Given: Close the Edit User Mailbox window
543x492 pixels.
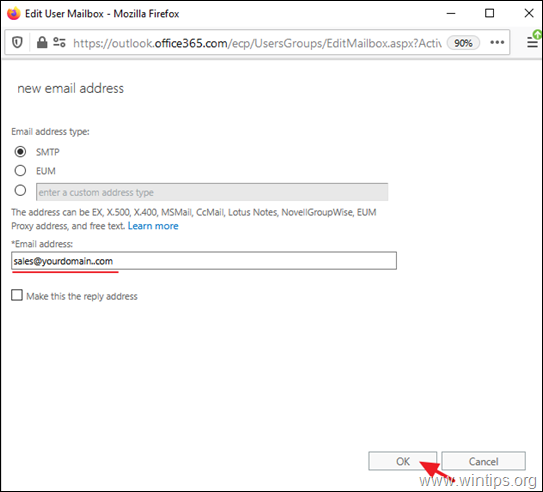Looking at the screenshot, I should point(529,14).
